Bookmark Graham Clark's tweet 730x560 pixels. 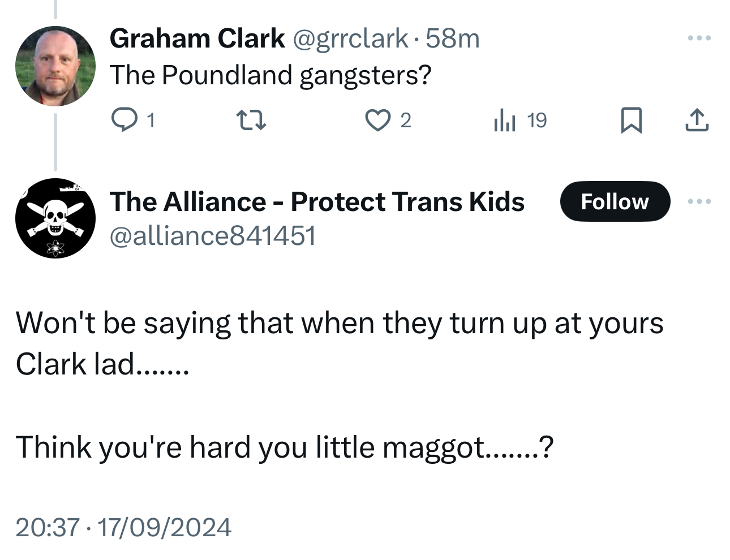[631, 120]
